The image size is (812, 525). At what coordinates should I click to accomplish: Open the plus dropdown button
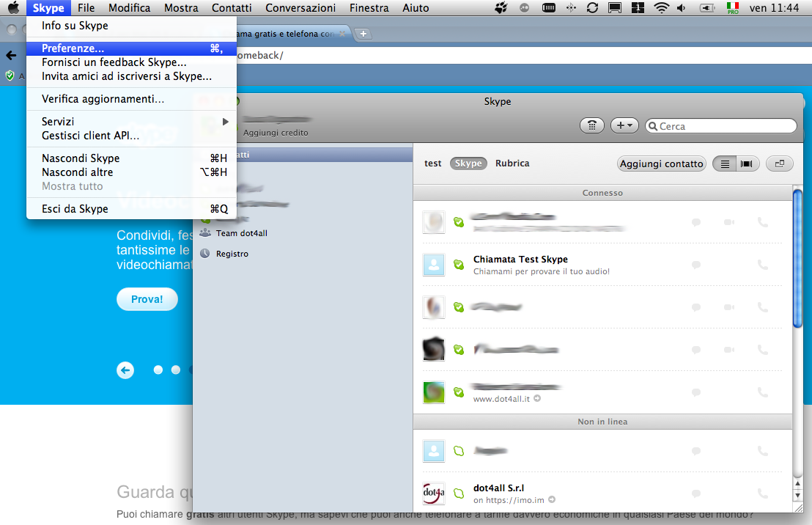624,125
